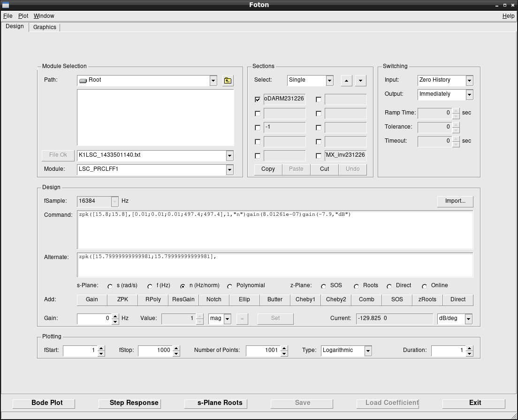
Task: Click the Import... button
Action: 455,201
